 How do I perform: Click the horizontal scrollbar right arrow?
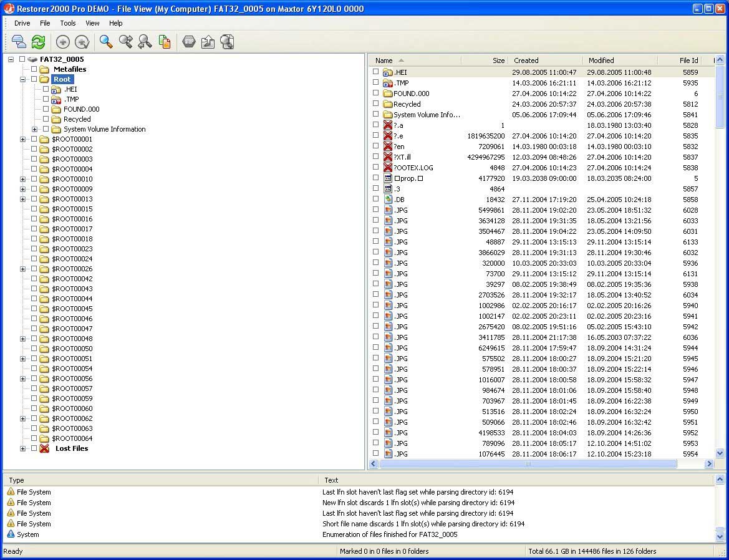coord(709,464)
